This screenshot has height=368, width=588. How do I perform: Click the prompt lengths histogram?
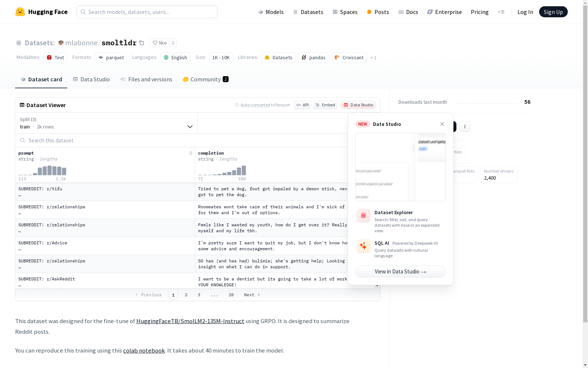[42, 170]
